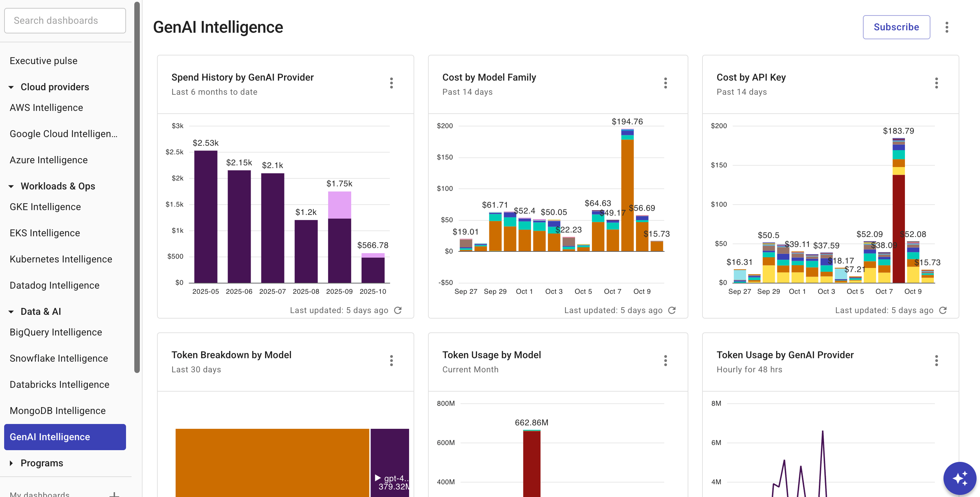Open the AI assistant sparkle button
Image resolution: width=980 pixels, height=497 pixels.
tap(960, 478)
